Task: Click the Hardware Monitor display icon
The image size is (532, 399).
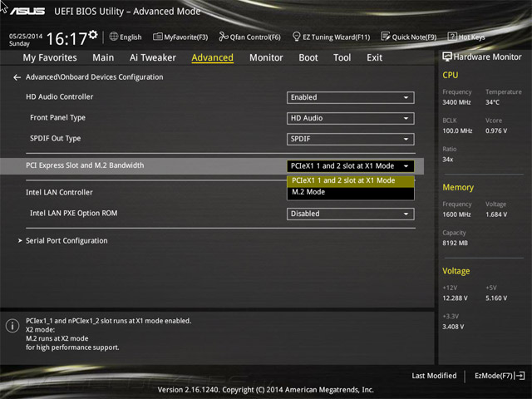Action: click(x=447, y=57)
